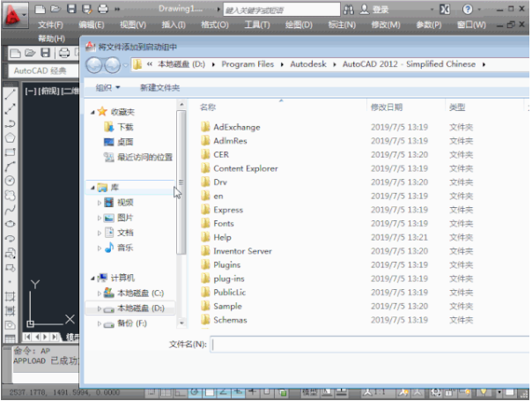Collapse the 库 libraries tree node

point(92,188)
